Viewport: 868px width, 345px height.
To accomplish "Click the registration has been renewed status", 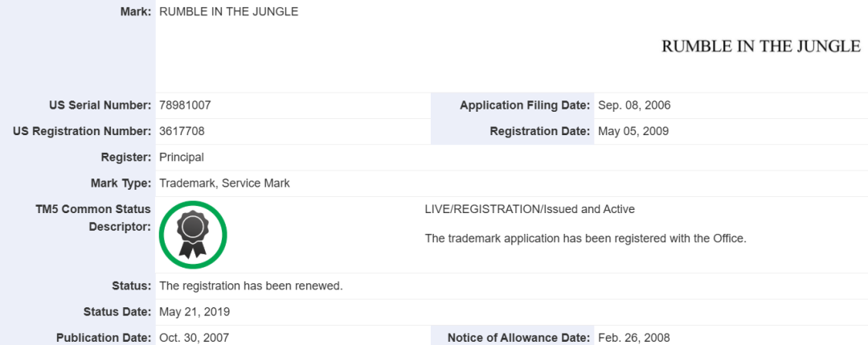I will [x=252, y=285].
